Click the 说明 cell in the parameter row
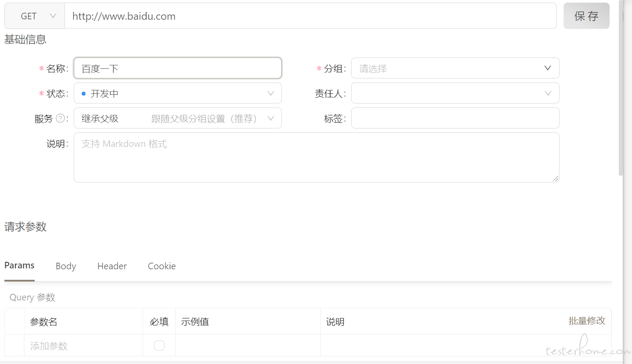The height and width of the screenshot is (364, 632). click(x=466, y=346)
